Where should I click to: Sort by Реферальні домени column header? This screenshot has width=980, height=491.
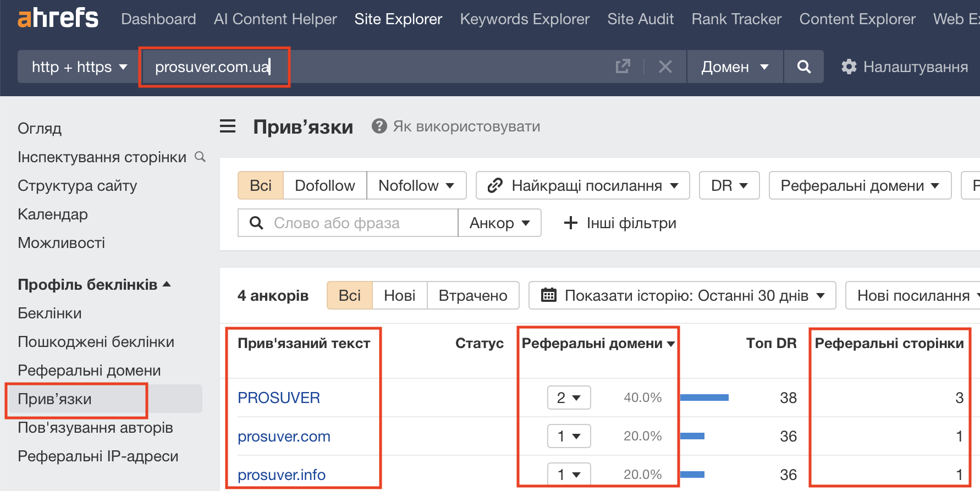point(598,343)
